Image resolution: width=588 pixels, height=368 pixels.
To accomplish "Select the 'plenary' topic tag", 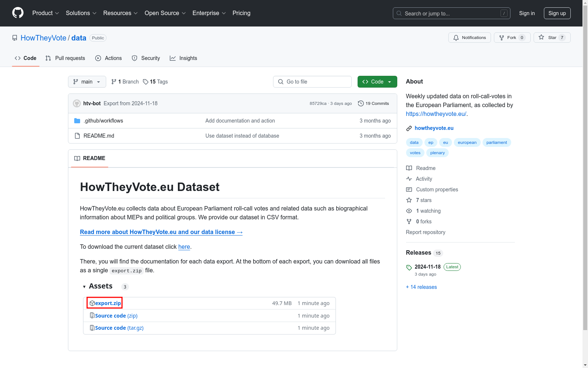I will point(437,153).
